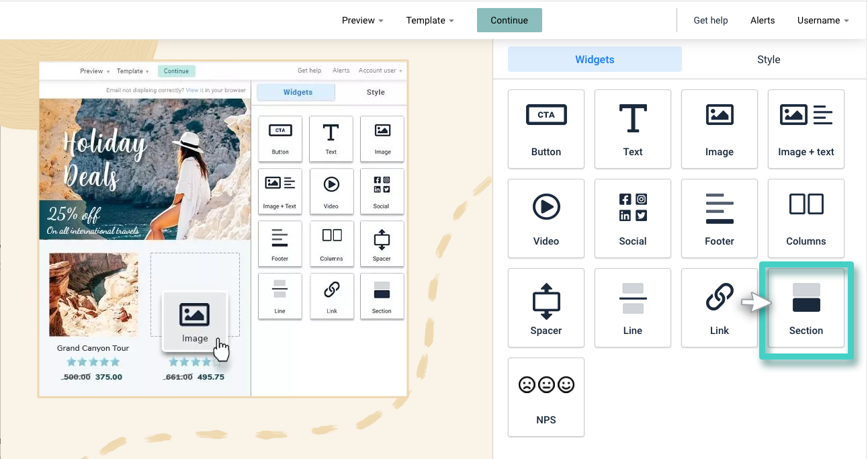Switch to the Widgets tab in the right panel

[x=595, y=59]
